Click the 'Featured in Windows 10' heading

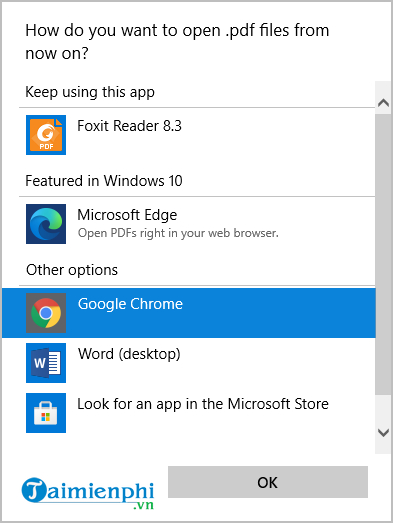[x=104, y=181]
